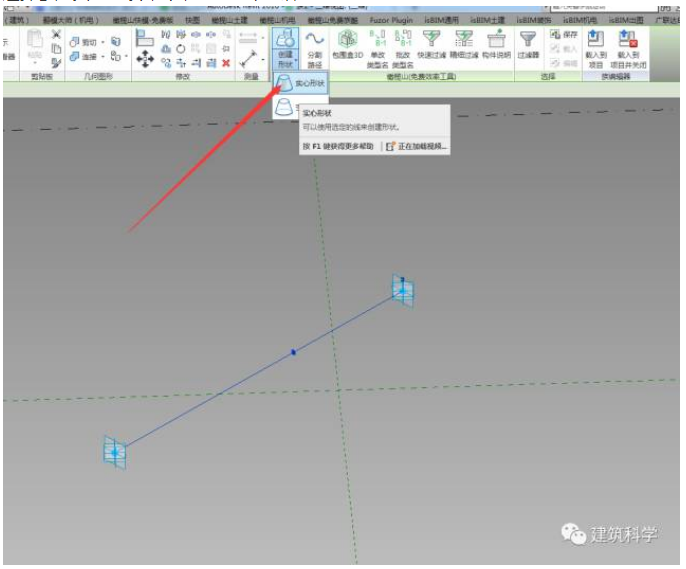Select the Pin tool in 修改 panel
This screenshot has width=686, height=569.
pyautogui.click(x=226, y=49)
